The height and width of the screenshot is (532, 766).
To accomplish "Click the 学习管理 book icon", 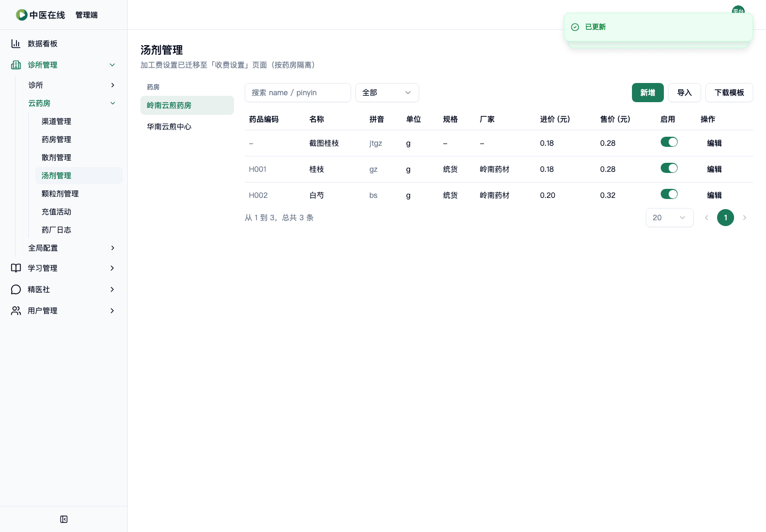I will tap(16, 268).
